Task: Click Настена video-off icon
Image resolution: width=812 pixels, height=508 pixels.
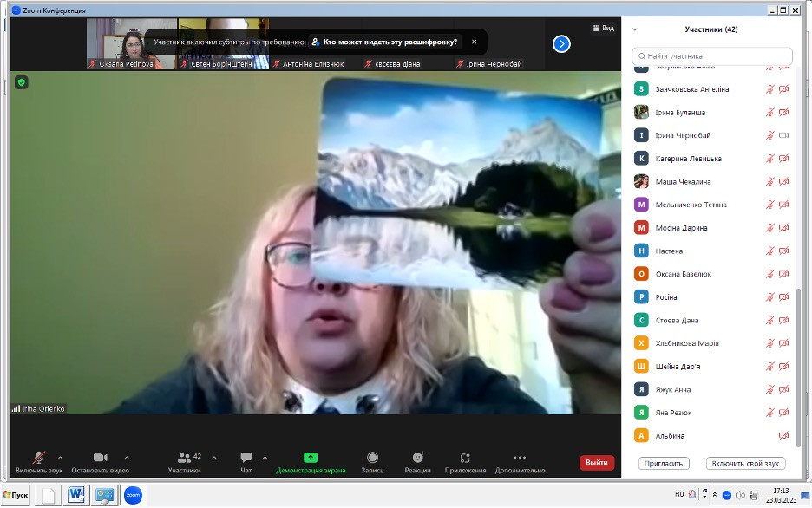Action: (x=784, y=251)
